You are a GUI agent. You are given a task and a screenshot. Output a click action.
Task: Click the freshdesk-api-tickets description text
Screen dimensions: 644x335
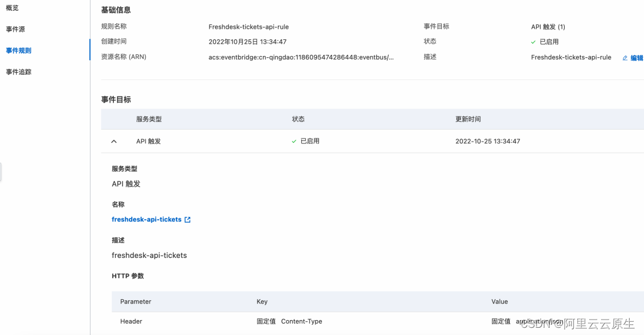[x=149, y=255]
